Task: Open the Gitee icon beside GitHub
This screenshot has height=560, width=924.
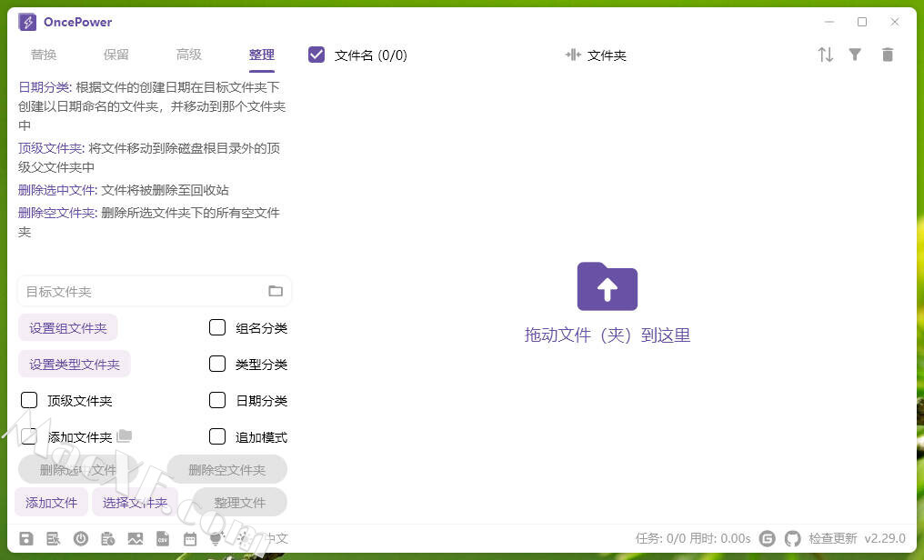Action: pos(768,538)
